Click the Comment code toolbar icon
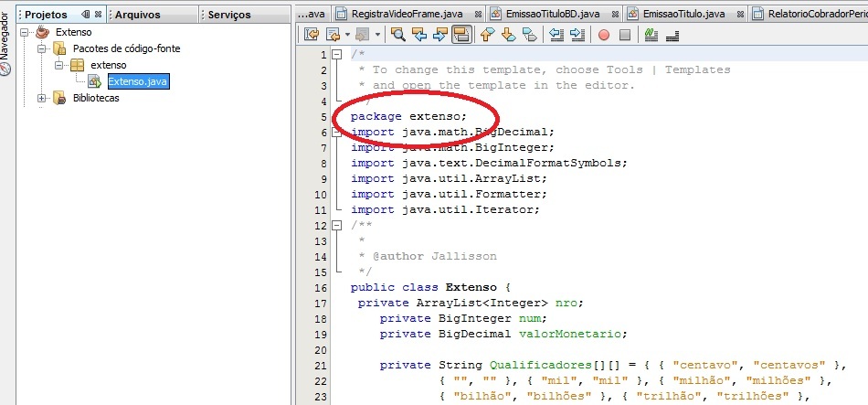 click(x=651, y=35)
